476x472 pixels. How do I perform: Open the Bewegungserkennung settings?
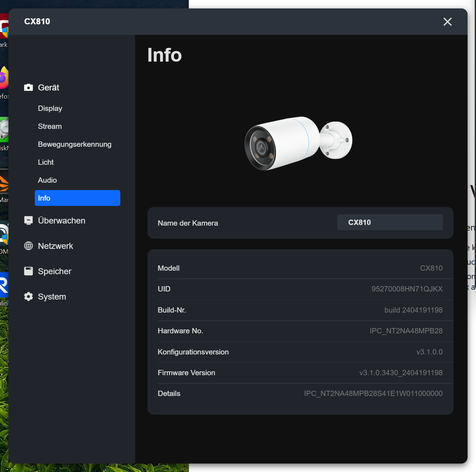tap(75, 144)
